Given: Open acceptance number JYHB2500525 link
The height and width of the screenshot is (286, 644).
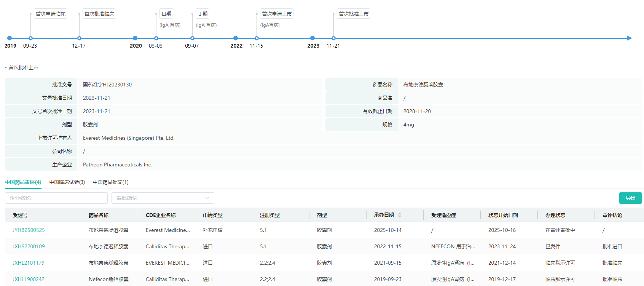Looking at the screenshot, I should click(x=29, y=230).
